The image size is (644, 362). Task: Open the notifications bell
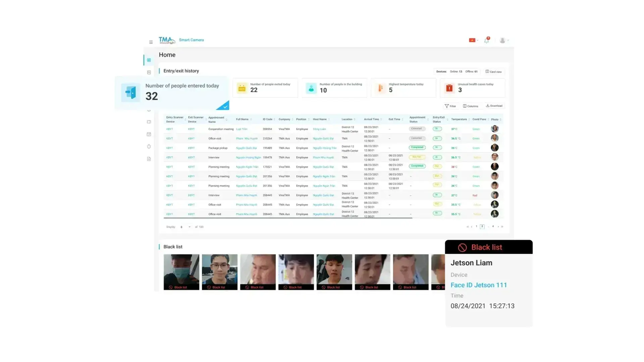[x=486, y=40]
